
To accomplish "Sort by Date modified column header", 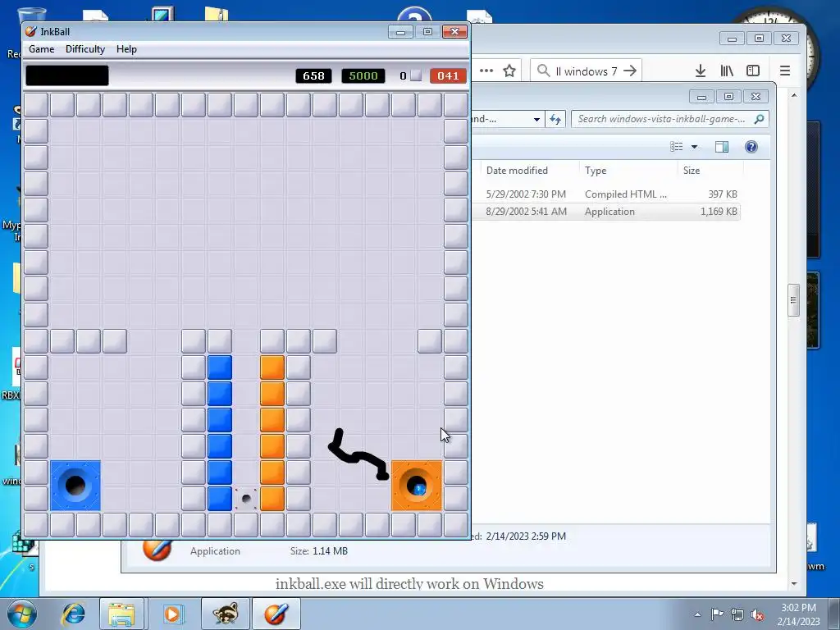I will tap(517, 171).
